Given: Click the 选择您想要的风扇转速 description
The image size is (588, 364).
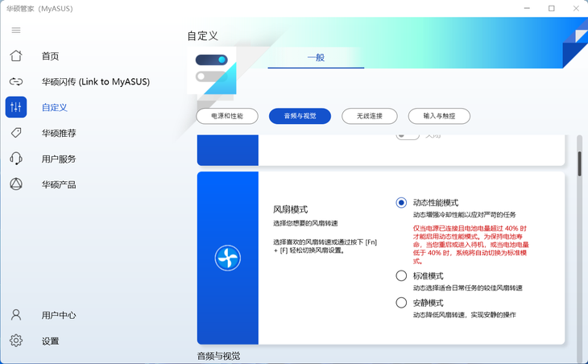Looking at the screenshot, I should pyautogui.click(x=305, y=223).
